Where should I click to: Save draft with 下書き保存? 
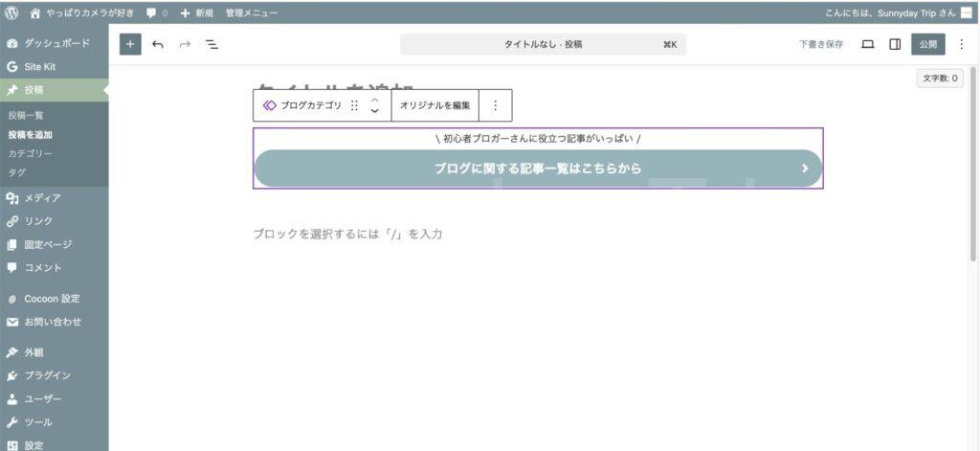pos(821,44)
